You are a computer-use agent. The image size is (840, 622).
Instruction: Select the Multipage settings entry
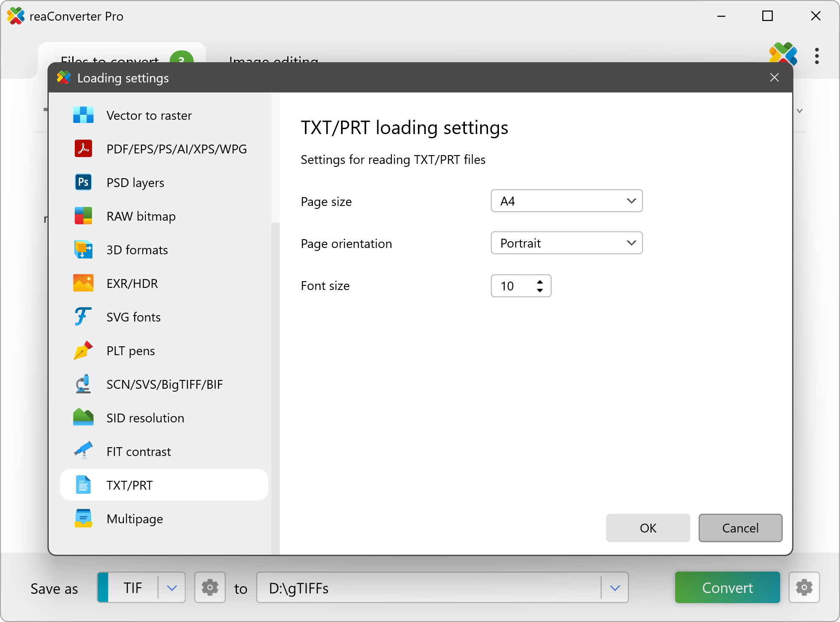point(134,519)
